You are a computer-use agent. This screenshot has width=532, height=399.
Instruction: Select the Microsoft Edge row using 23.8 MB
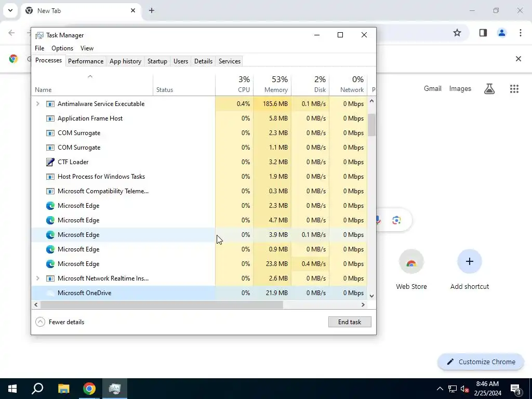coord(199,263)
